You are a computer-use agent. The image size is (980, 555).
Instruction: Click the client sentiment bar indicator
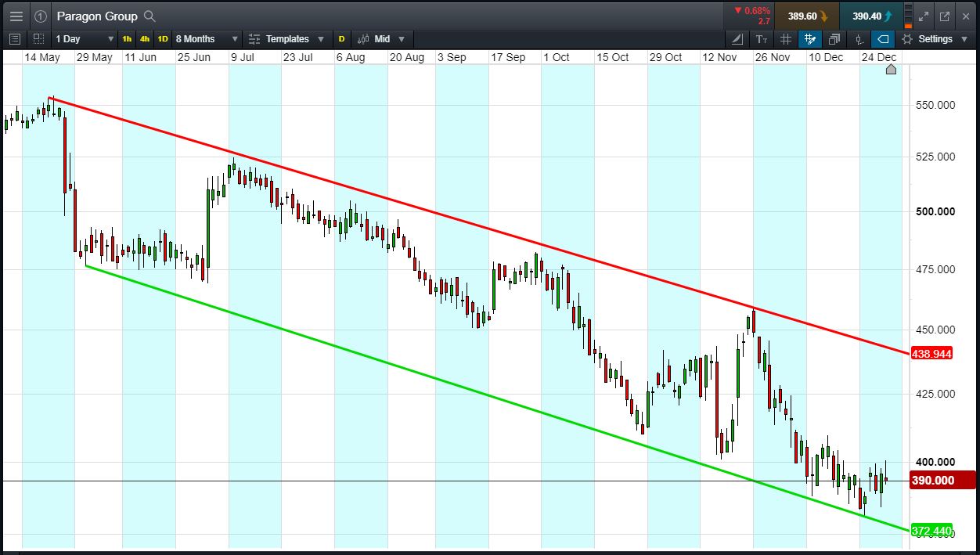tap(907, 16)
